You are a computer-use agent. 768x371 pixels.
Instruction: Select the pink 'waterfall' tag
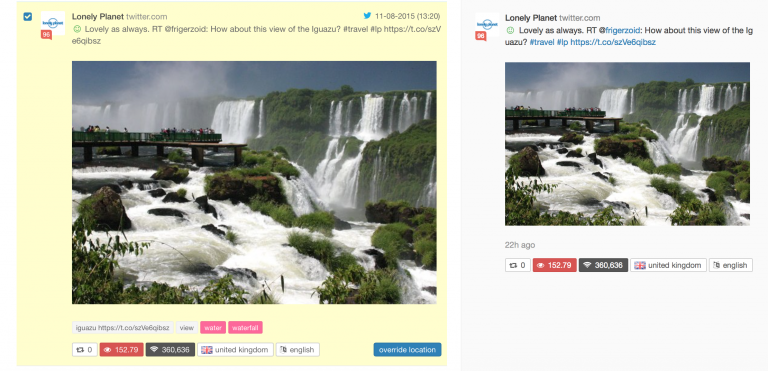point(245,327)
